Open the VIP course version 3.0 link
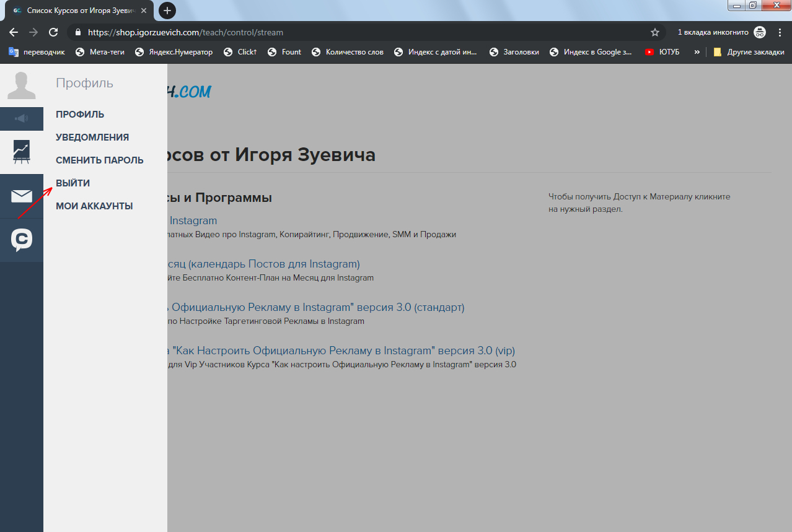 341,351
